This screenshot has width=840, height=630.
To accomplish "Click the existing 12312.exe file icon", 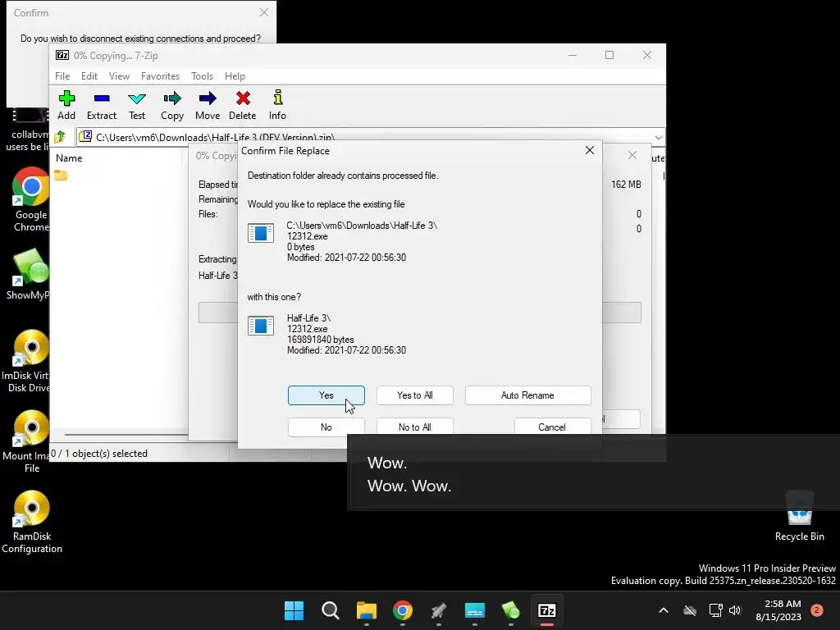I will 261,233.
